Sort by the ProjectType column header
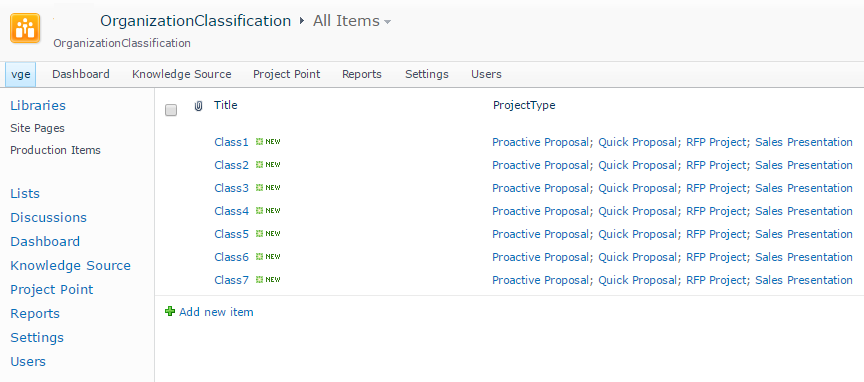 pyautogui.click(x=524, y=105)
